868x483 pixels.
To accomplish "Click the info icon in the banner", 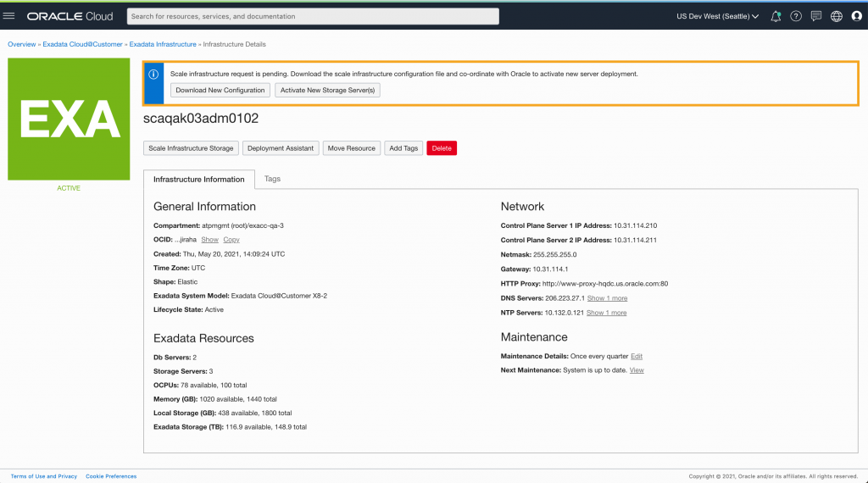I will (x=153, y=74).
